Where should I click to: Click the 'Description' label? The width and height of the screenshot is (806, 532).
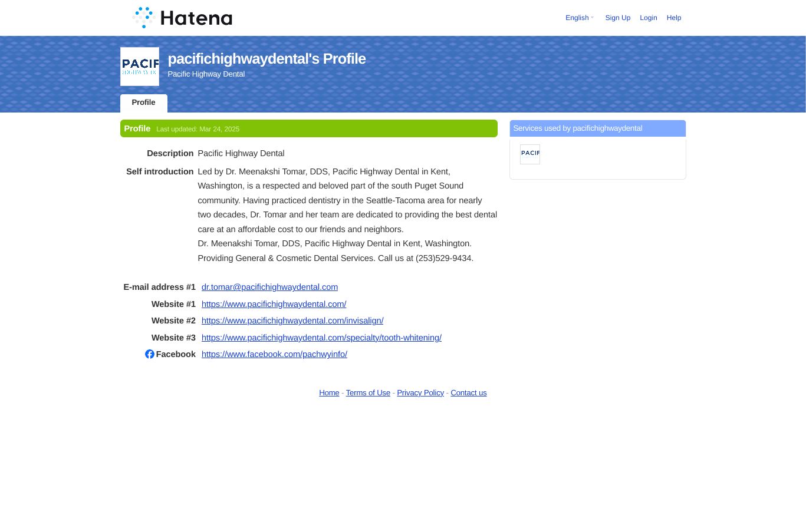tap(170, 153)
